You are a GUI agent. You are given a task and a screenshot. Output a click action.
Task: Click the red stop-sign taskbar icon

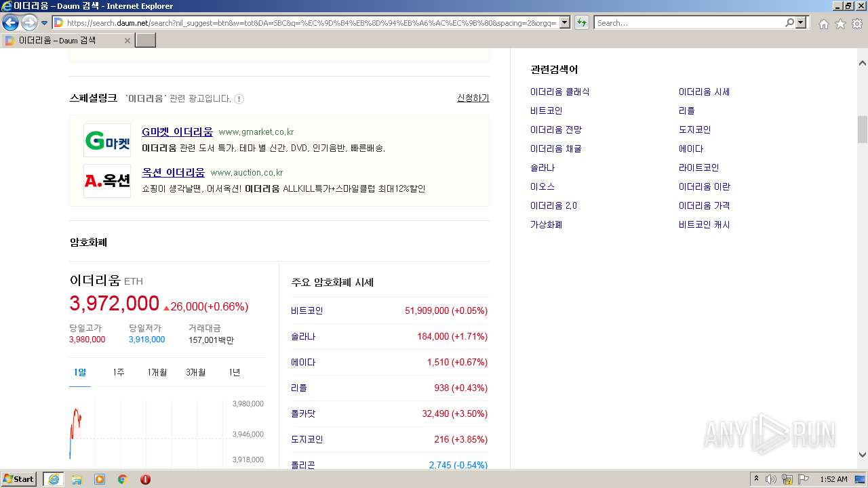[145, 479]
